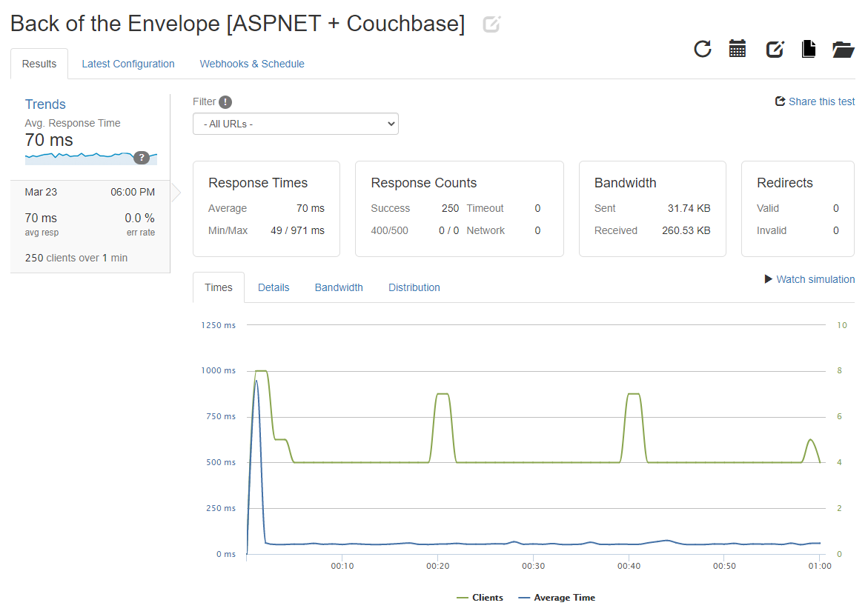Select the Times chart tab
This screenshot has height=614, width=868.
pos(219,287)
